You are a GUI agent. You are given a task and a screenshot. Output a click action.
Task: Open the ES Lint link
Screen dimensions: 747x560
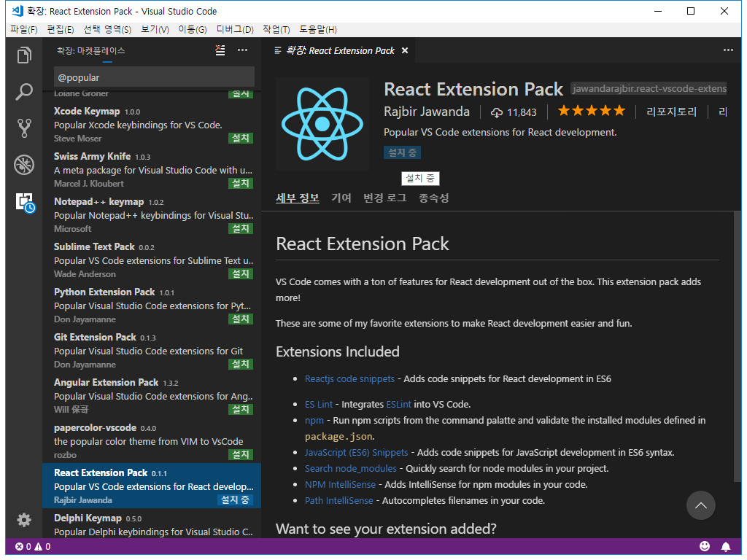click(319, 404)
